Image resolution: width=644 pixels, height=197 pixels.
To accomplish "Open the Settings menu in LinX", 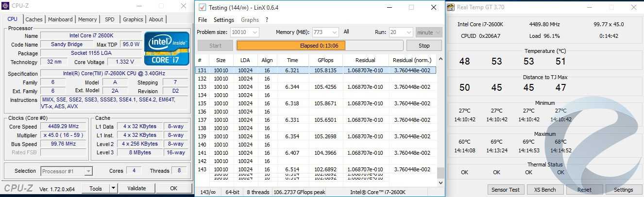I will pos(223,20).
